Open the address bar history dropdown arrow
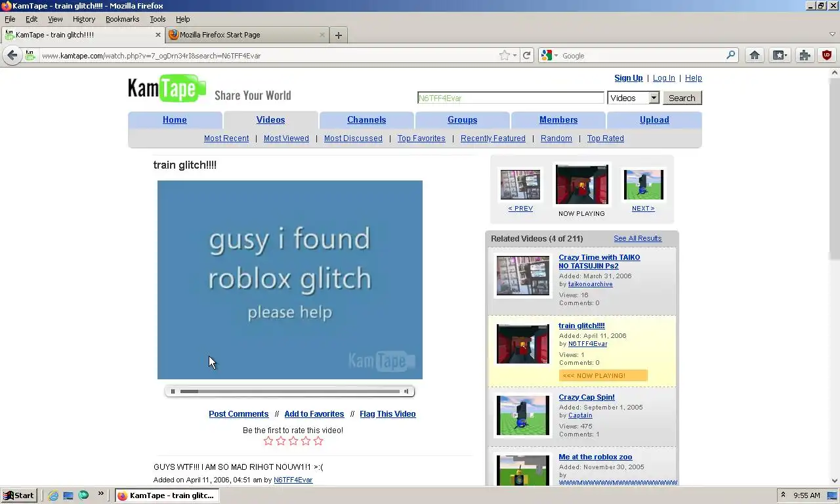The image size is (840, 504). [515, 56]
